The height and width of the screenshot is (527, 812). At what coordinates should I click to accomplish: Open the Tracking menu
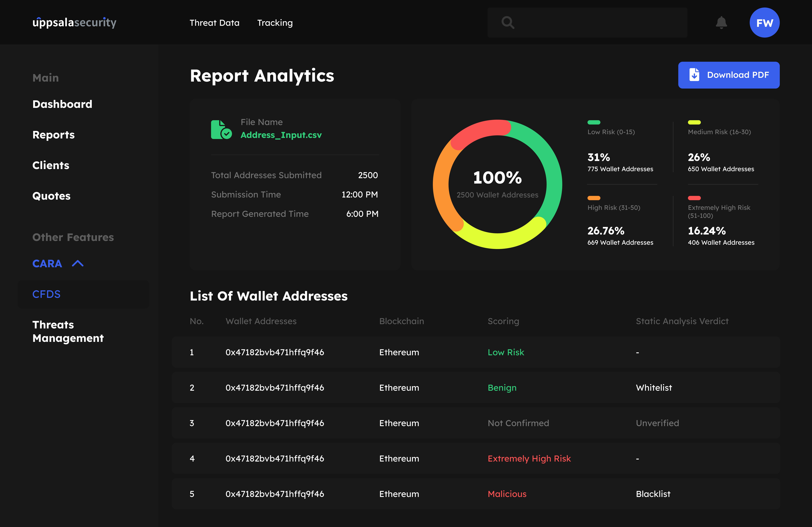[275, 23]
